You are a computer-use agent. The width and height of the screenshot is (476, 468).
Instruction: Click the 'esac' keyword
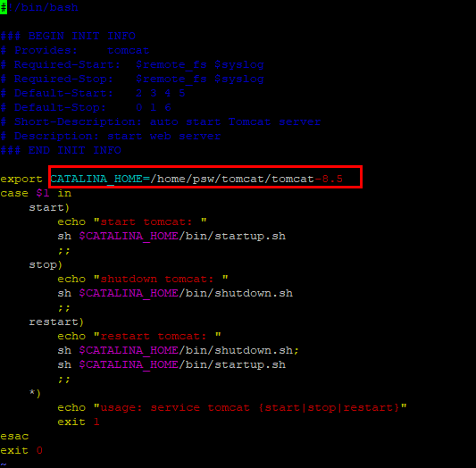click(14, 436)
